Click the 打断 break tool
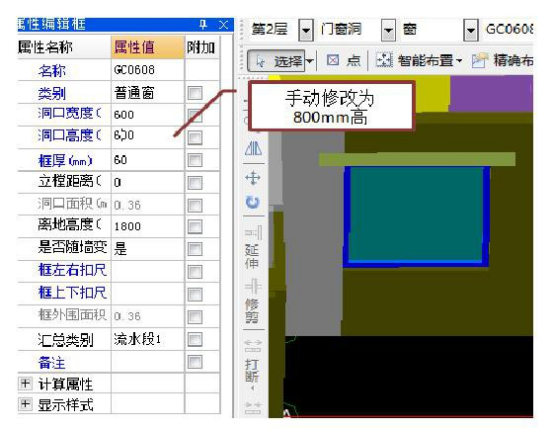This screenshot has height=429, width=554. click(252, 365)
